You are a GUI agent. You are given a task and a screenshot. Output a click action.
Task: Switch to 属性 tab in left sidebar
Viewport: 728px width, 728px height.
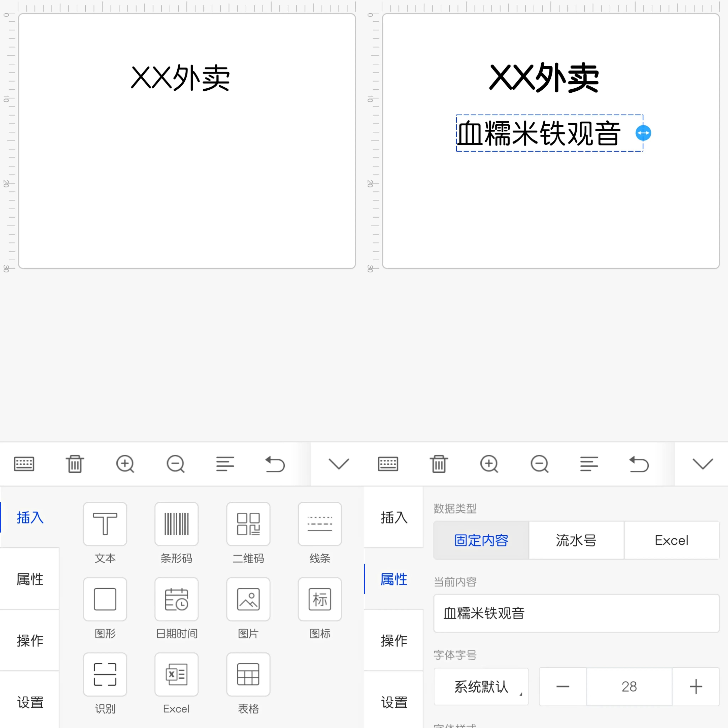(x=30, y=579)
